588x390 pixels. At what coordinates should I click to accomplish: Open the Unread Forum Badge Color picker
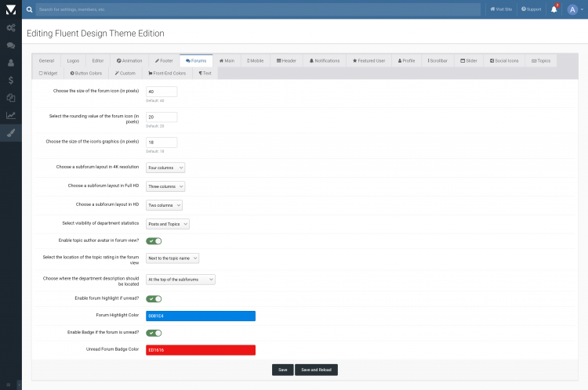[201, 350]
